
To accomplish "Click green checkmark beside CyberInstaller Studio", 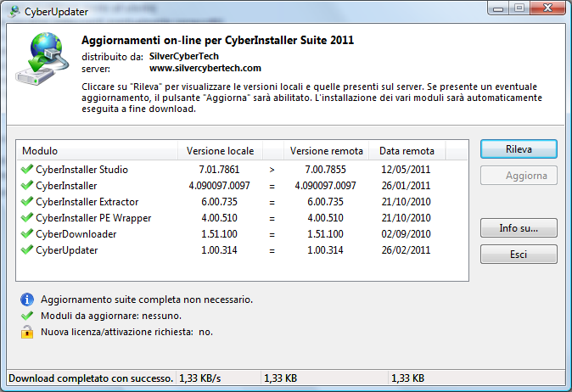I will coord(27,169).
